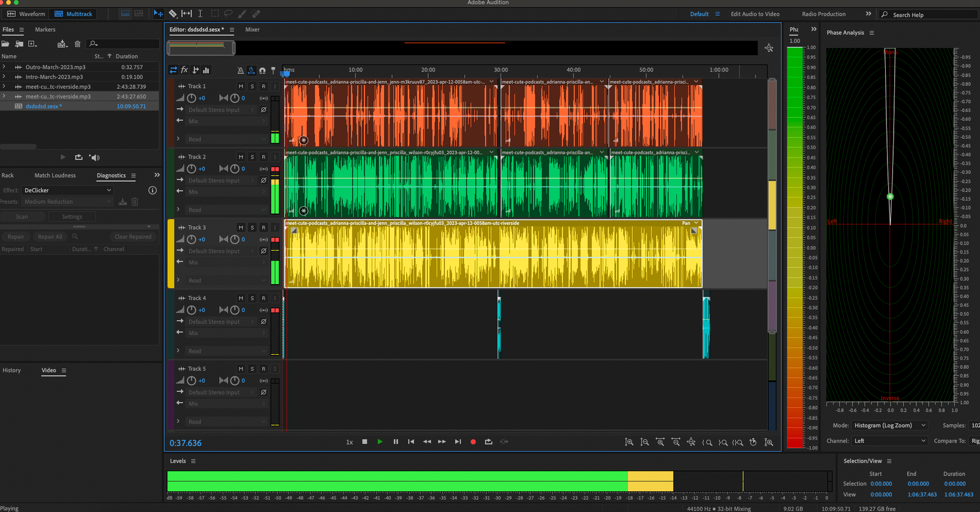Switch to Waveform view
The height and width of the screenshot is (512, 980).
coord(26,13)
